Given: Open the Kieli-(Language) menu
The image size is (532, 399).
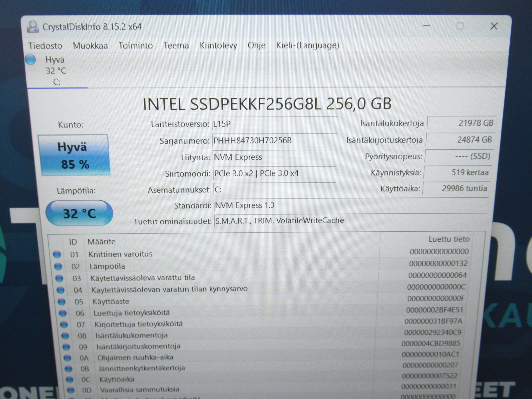Looking at the screenshot, I should pyautogui.click(x=308, y=45).
